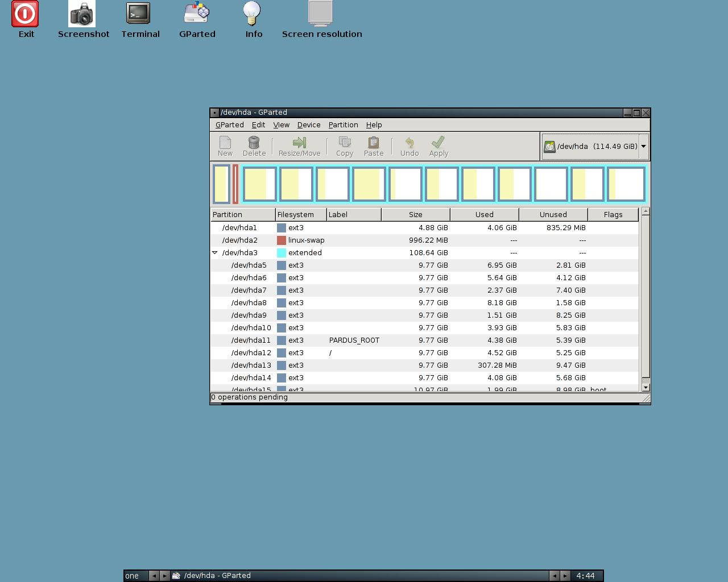Click the linux-swap red color swatch
The width and height of the screenshot is (728, 582).
tap(282, 240)
